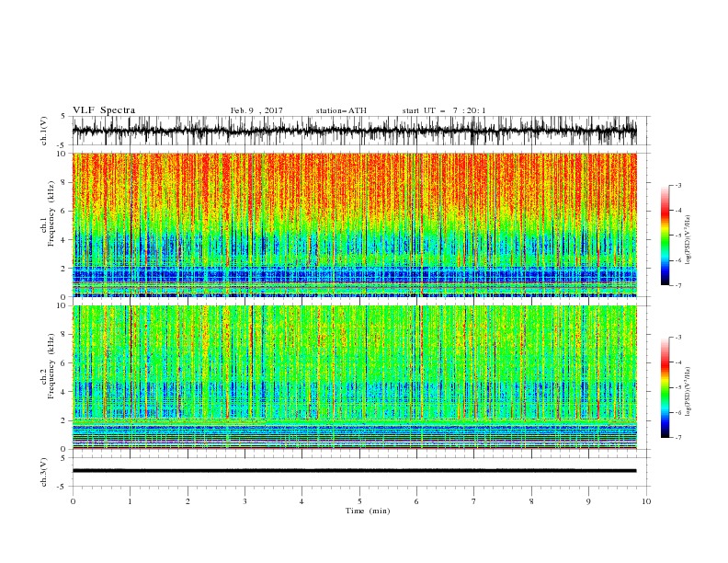Click the 'Time (min)' axis label
Image resolution: width=728 pixels, height=563 pixels.
(368, 511)
